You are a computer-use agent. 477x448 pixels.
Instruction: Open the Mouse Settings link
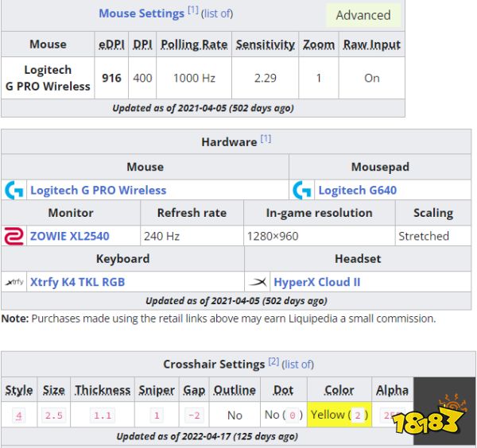(142, 14)
